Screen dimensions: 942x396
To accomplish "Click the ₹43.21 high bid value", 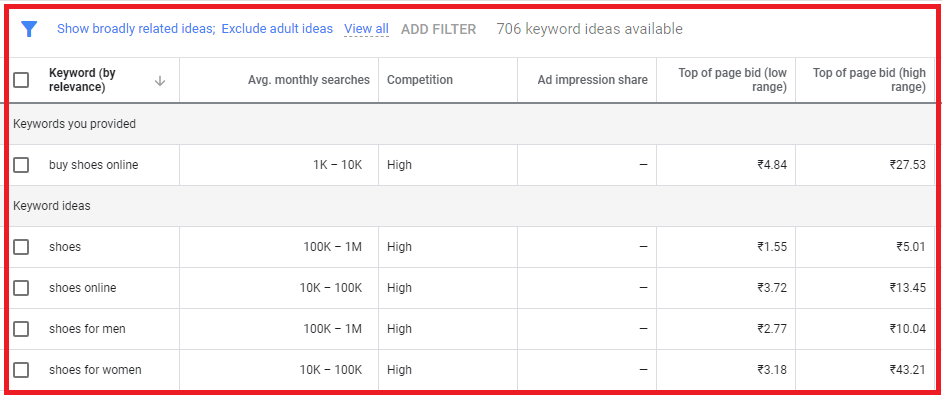I will tap(908, 370).
